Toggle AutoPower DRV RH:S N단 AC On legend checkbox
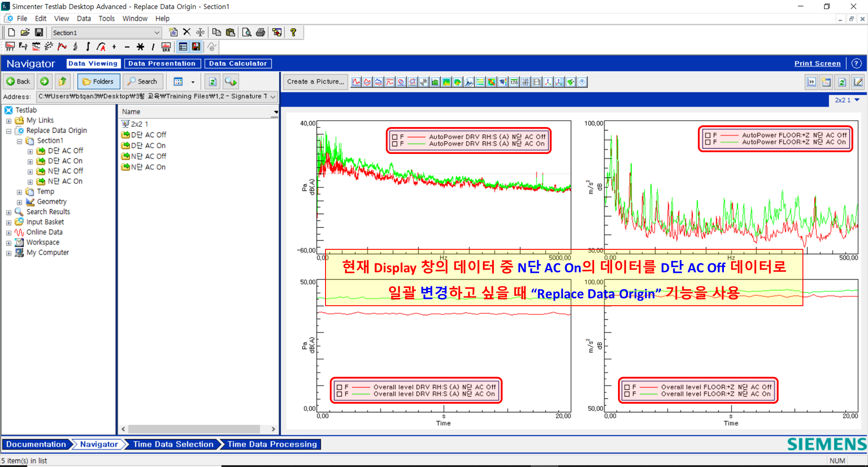The height and width of the screenshot is (467, 868). [395, 144]
